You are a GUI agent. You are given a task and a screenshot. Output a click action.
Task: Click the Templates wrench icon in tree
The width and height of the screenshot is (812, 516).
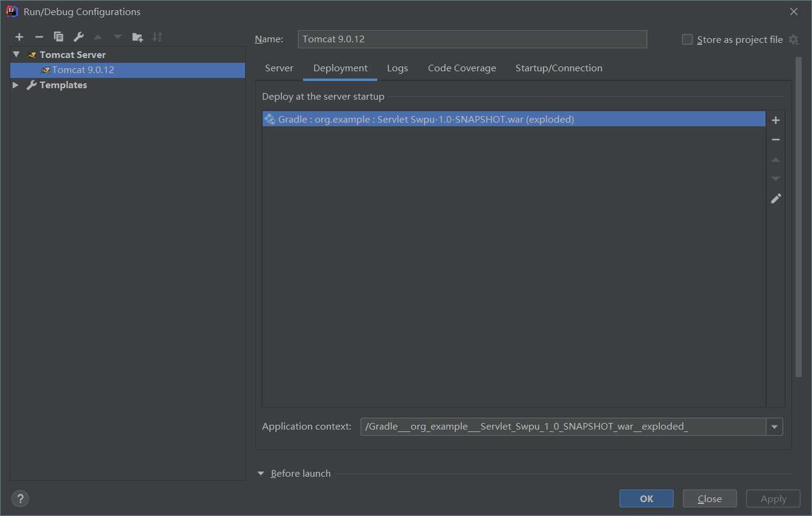coord(31,85)
